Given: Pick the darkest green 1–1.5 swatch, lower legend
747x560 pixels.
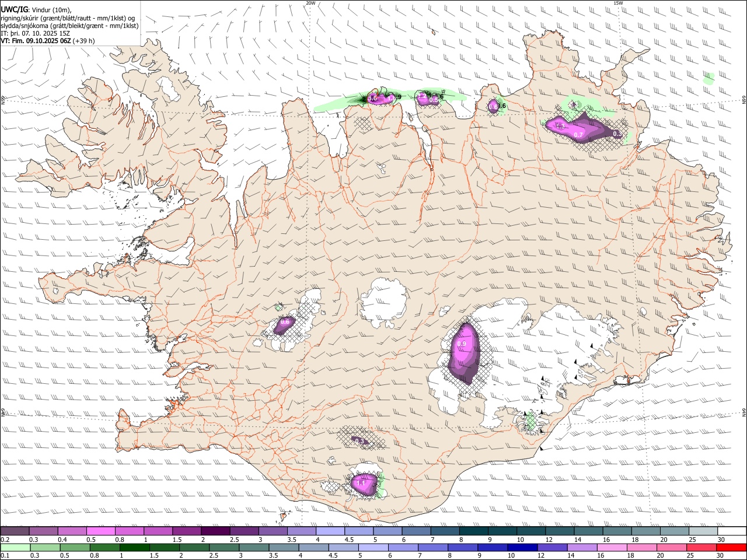Looking at the screenshot, I should click(134, 548).
